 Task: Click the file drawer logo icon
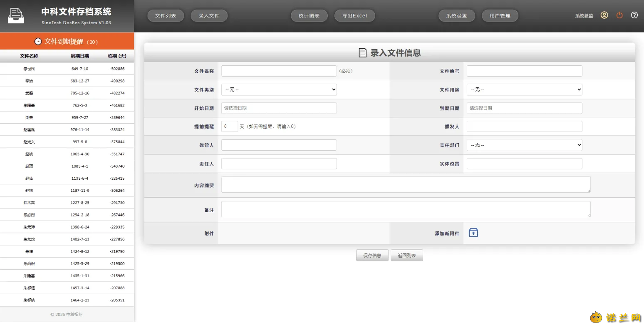pos(16,16)
